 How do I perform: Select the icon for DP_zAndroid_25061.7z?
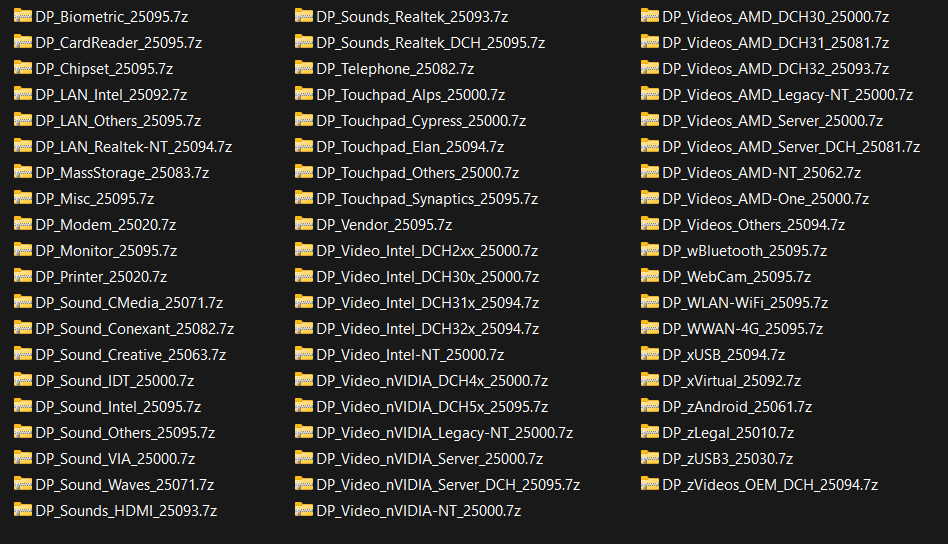(649, 406)
